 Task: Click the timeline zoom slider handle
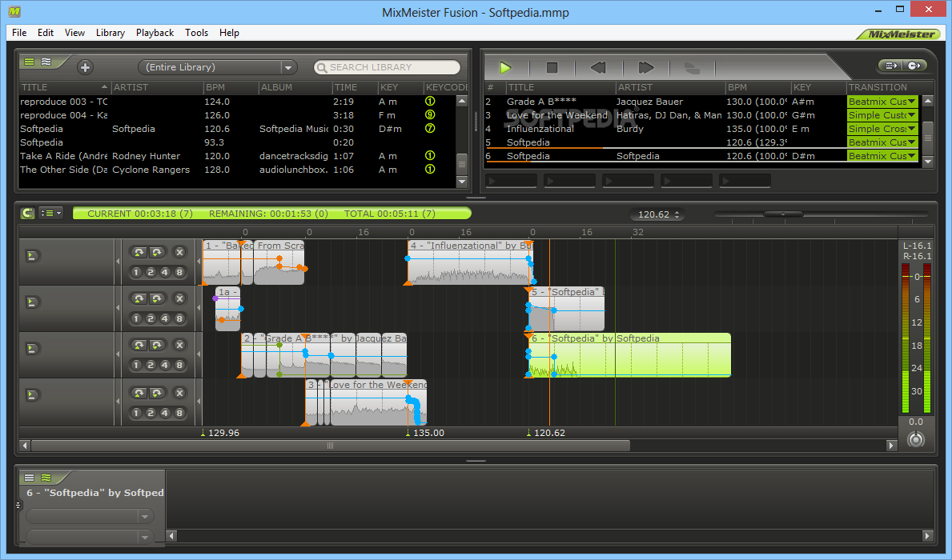(783, 214)
